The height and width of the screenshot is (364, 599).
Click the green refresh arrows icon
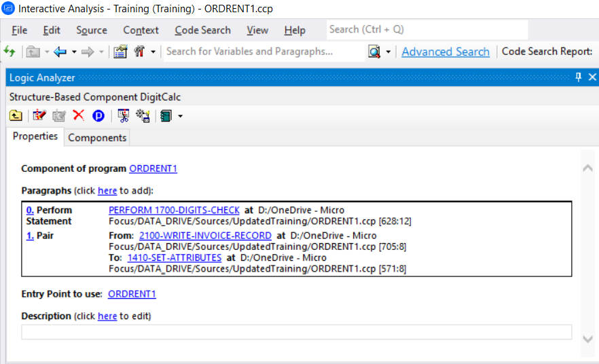tap(10, 52)
